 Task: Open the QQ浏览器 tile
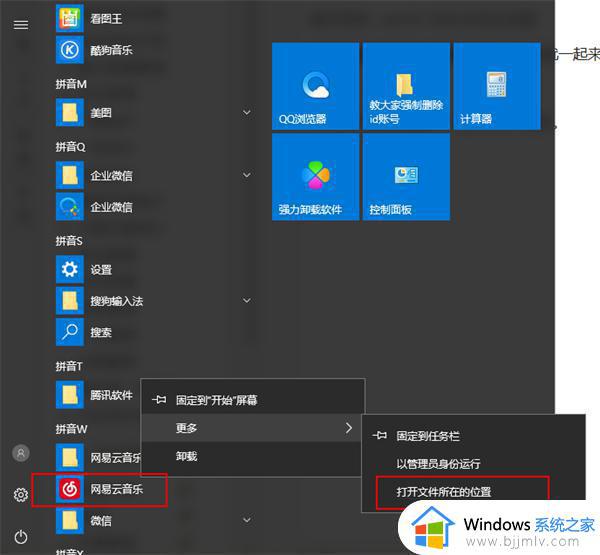point(316,86)
